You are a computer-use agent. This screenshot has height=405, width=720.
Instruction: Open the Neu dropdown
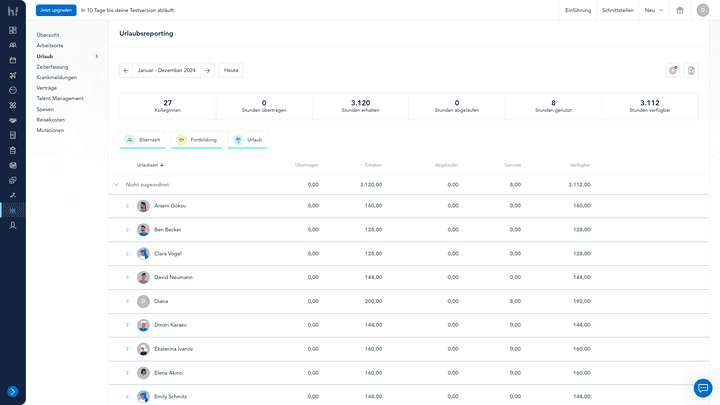point(653,10)
